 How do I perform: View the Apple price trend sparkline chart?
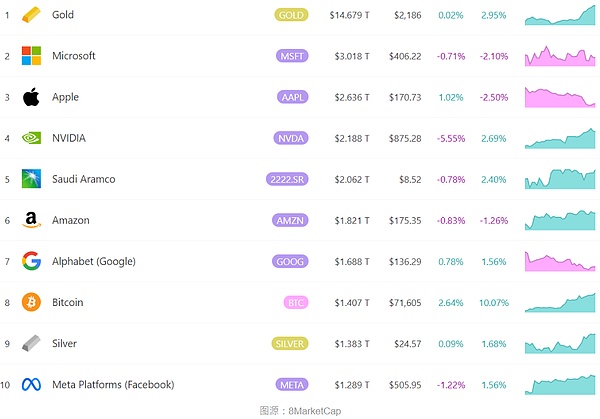coord(559,97)
